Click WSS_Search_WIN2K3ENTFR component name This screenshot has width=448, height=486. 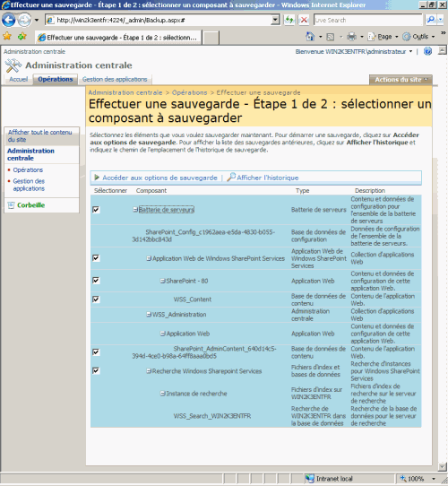coord(212,416)
